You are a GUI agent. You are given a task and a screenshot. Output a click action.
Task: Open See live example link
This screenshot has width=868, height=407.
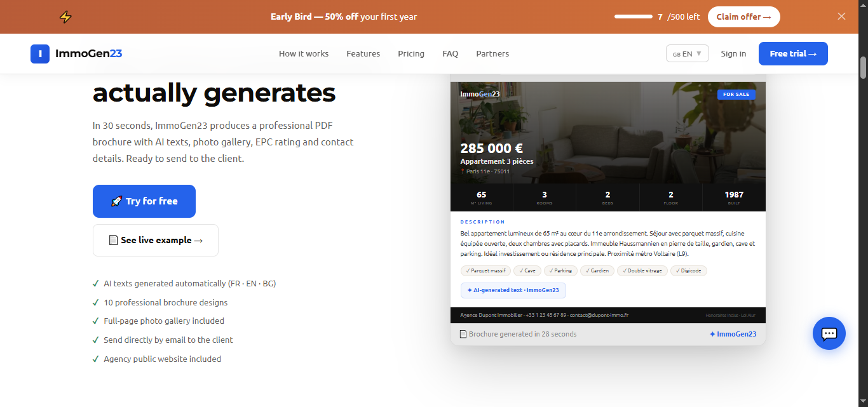[x=156, y=240]
